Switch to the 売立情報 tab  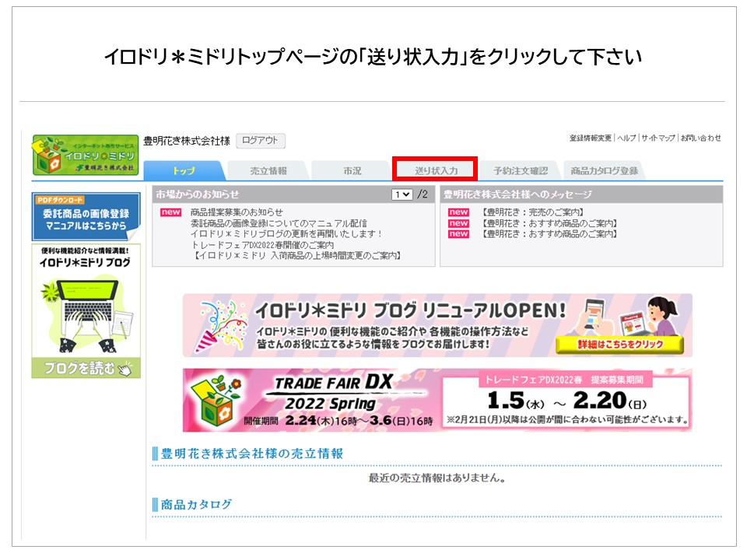tap(268, 170)
